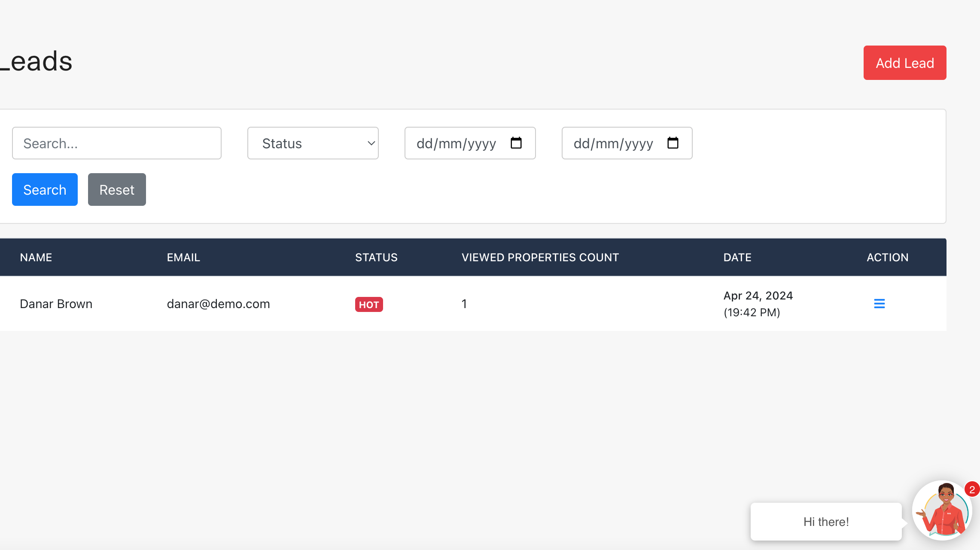Expand the Status select chevron
This screenshot has width=980, height=550.
(x=370, y=143)
